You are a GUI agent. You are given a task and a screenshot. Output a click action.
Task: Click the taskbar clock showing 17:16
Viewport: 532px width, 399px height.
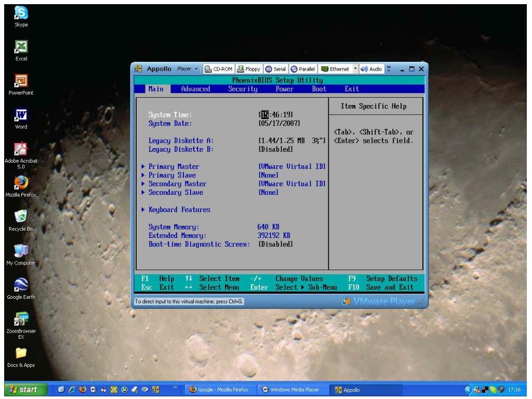514,390
